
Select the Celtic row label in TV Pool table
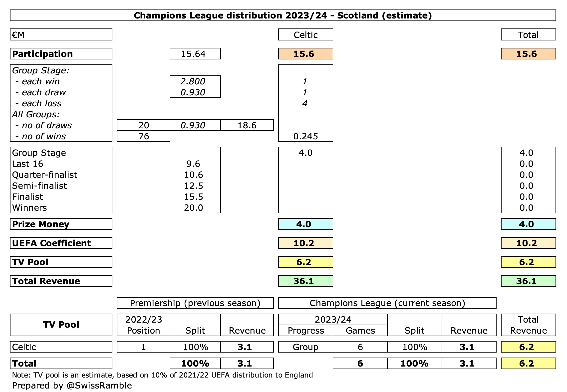[x=61, y=347]
